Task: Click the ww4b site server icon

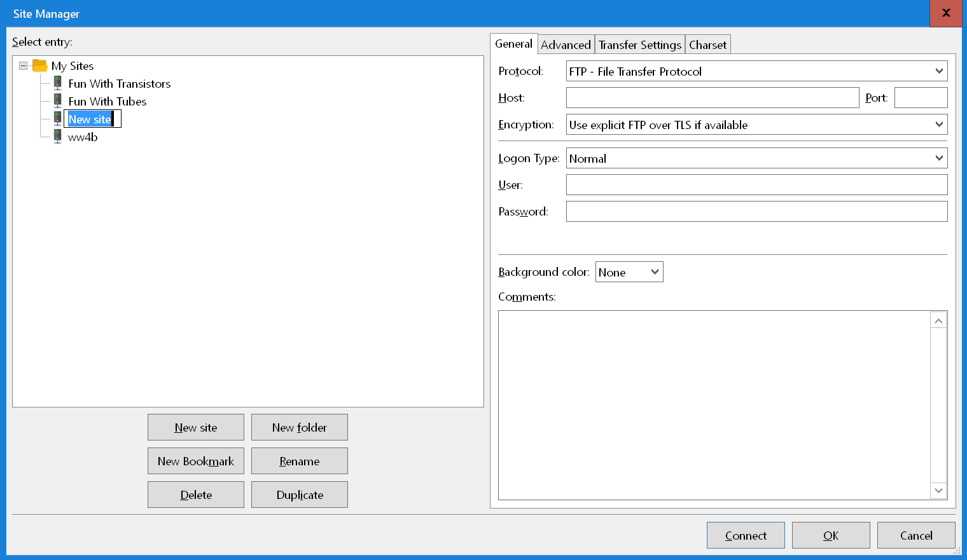Action: 58,137
